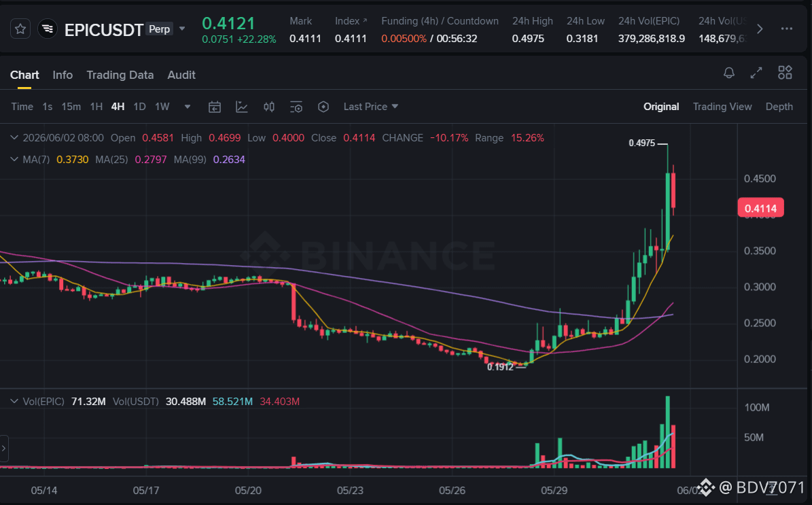
Task: Click the 0.1912 low marker on chart
Action: click(x=500, y=367)
